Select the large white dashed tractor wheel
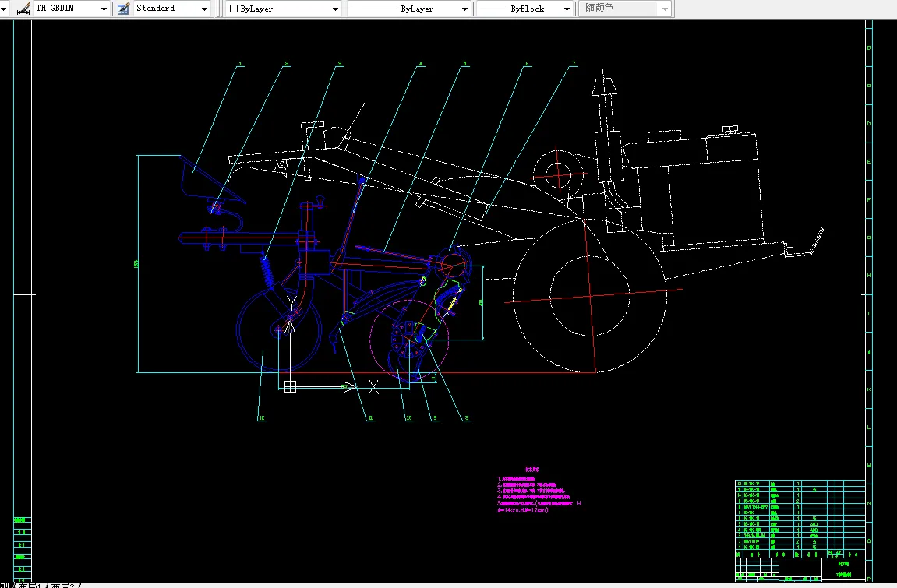This screenshot has width=897, height=588. coord(590,296)
